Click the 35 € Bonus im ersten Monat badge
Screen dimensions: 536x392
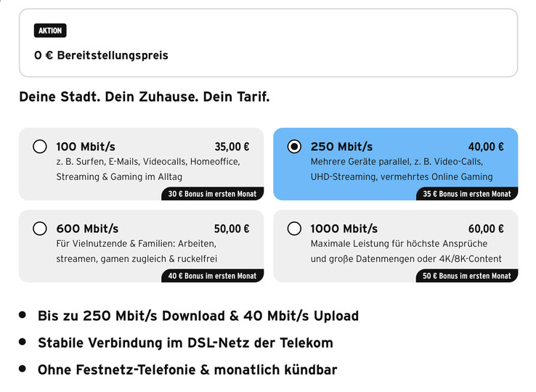click(x=467, y=194)
